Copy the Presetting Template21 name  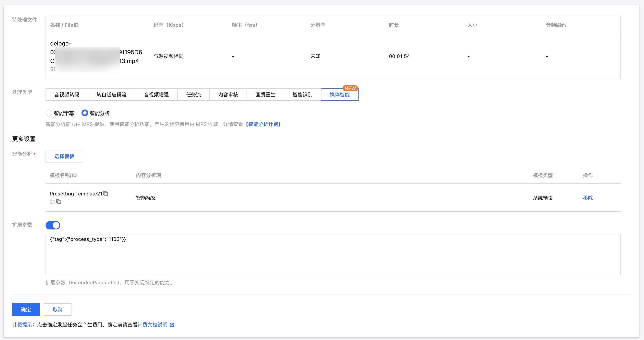(106, 194)
